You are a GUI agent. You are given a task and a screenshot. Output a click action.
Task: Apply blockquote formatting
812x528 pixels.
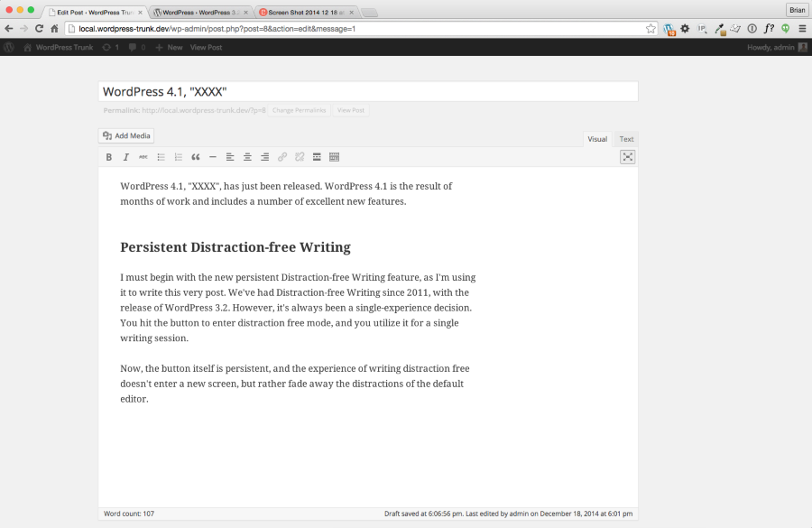point(196,157)
